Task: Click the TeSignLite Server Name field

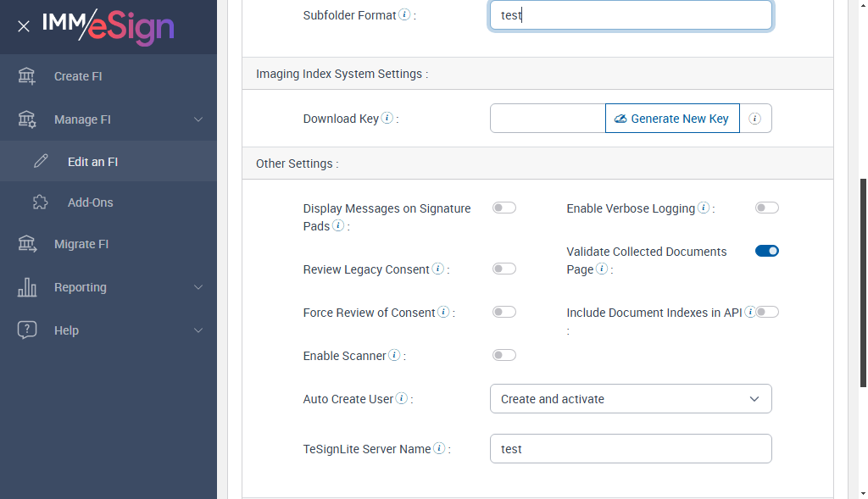Action: [631, 449]
